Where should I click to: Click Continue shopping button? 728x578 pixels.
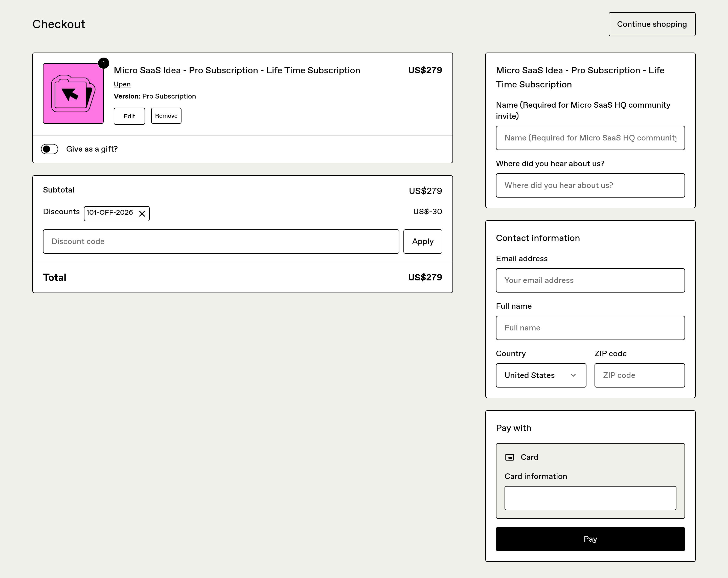651,24
